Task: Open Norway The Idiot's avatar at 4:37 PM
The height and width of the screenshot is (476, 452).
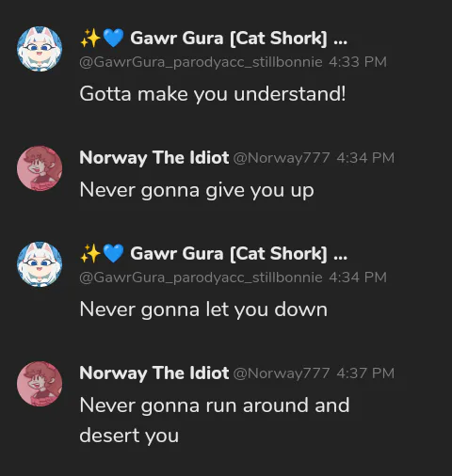Action: pyautogui.click(x=40, y=384)
